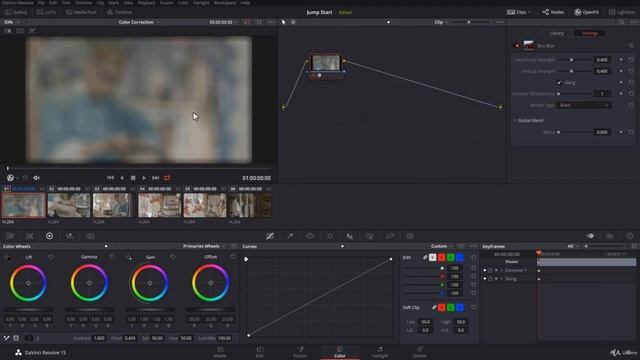Open the Keyframes palette icon
Screen dimensions: 640x360
click(590, 236)
